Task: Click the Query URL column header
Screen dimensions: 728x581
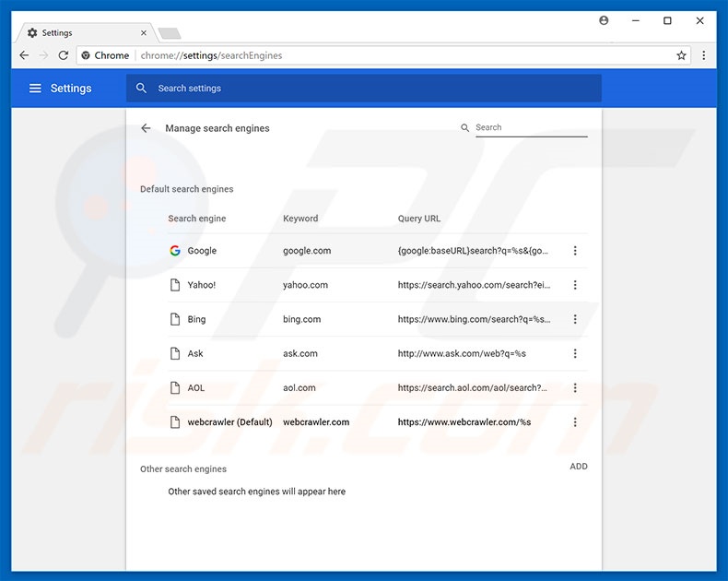Action: click(419, 219)
